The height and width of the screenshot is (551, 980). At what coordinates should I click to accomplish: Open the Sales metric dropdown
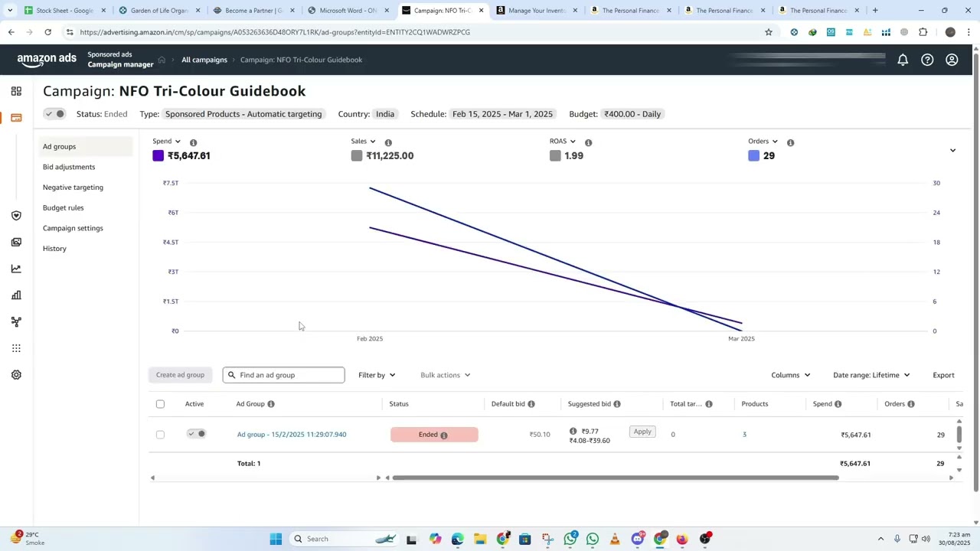click(x=364, y=142)
